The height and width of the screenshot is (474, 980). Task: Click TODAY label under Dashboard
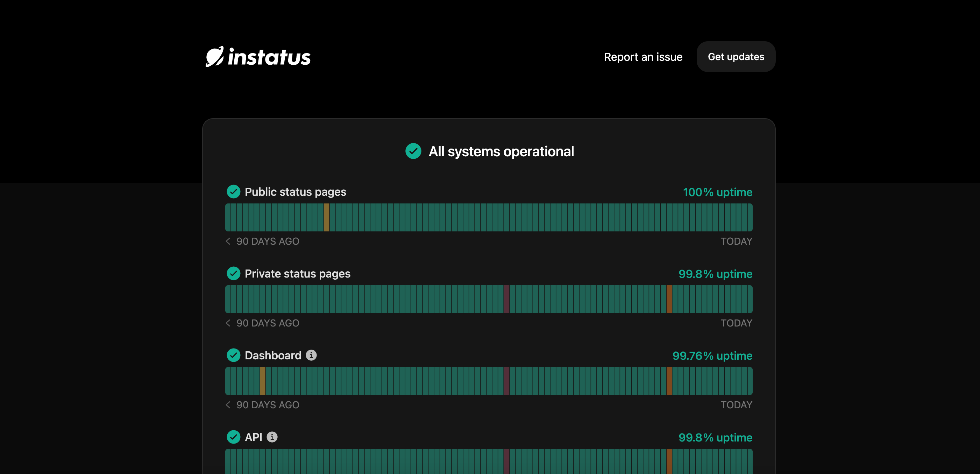pyautogui.click(x=736, y=405)
